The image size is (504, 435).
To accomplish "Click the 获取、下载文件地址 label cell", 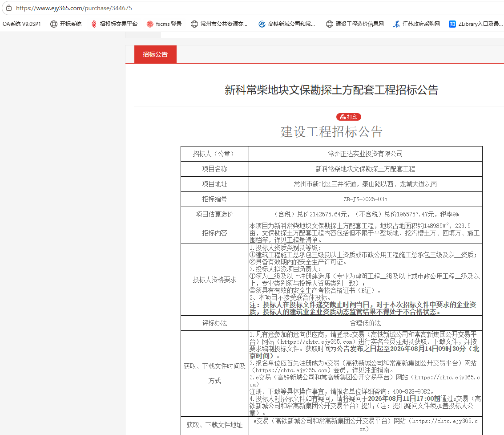I will [215, 425].
